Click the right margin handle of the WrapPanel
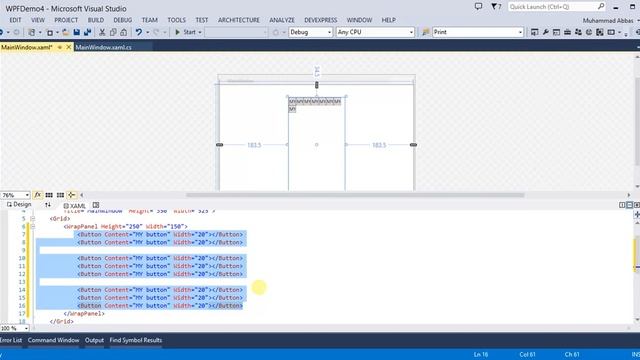The image size is (640, 360). [413, 145]
